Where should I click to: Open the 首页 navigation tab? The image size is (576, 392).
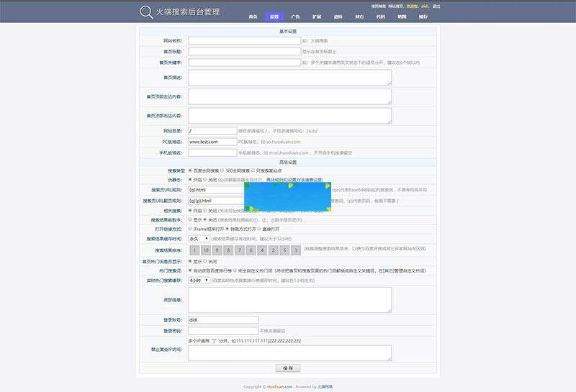[x=253, y=16]
